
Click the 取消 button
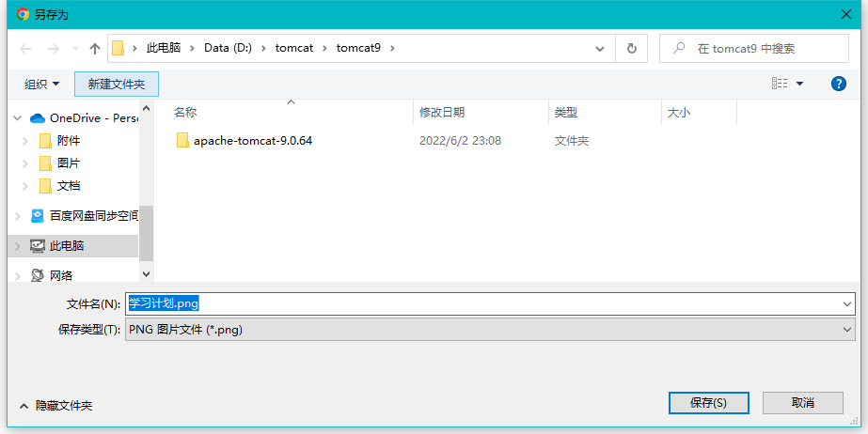pyautogui.click(x=802, y=403)
